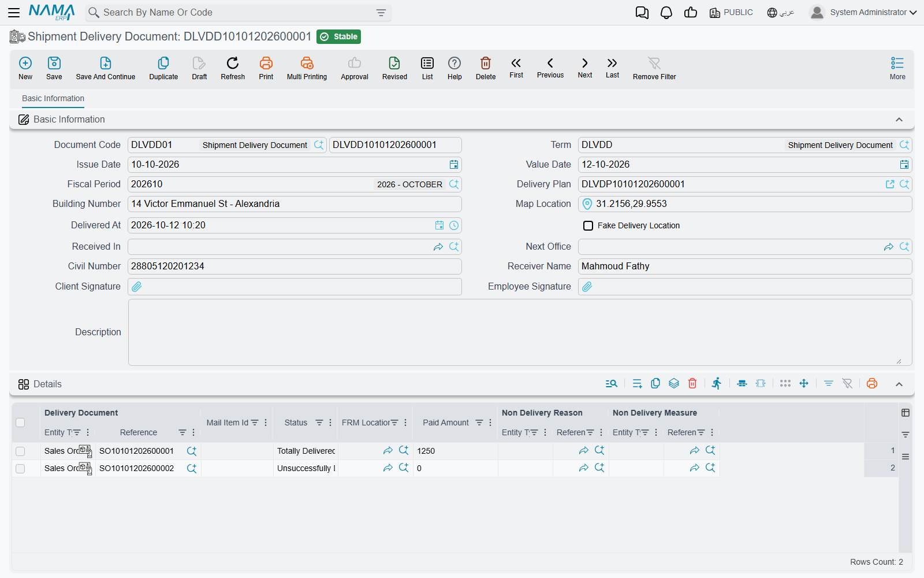
Task: Attach a Client Signature file
Action: pos(137,287)
